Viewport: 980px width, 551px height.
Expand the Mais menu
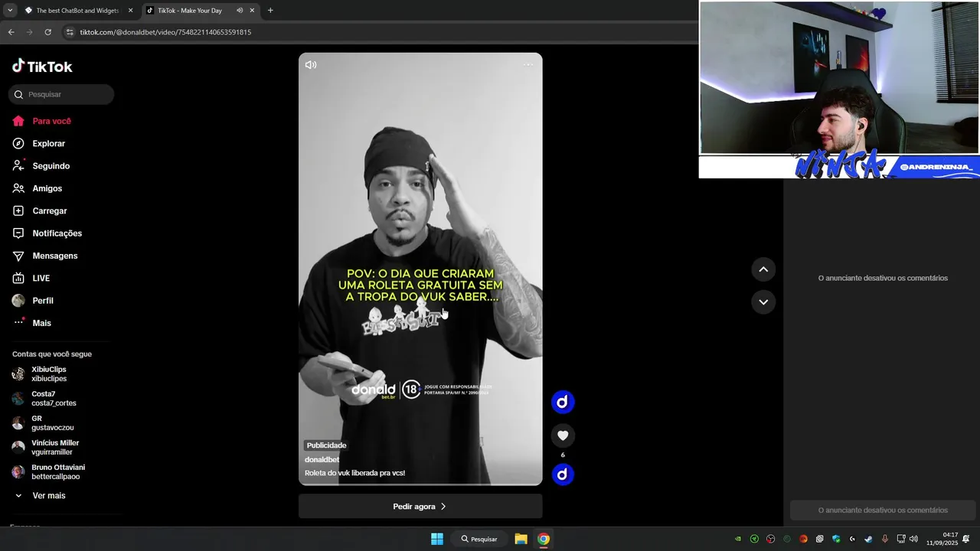coord(32,323)
